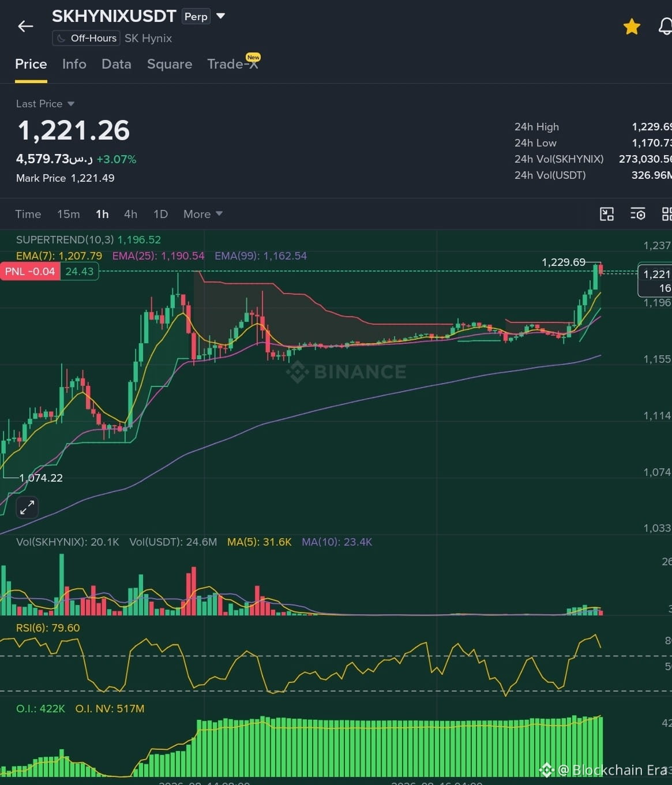
Task: Select the Time chart interval
Action: point(28,214)
